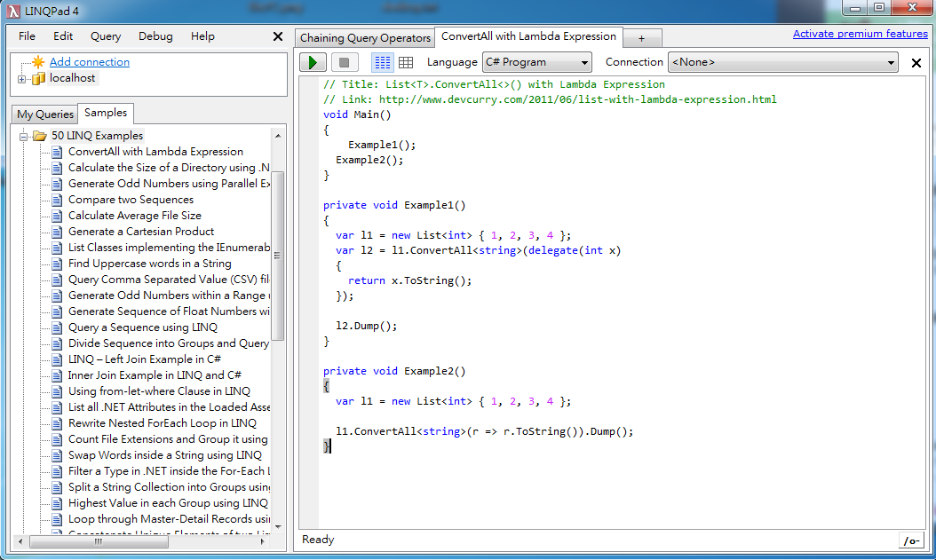Open the Edit menu

pos(63,36)
